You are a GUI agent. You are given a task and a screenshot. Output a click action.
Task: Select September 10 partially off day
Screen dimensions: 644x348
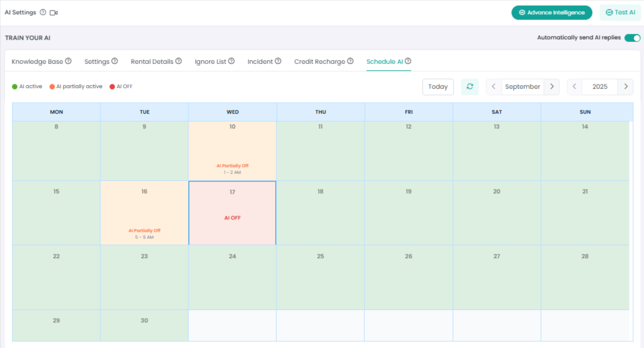tap(233, 151)
